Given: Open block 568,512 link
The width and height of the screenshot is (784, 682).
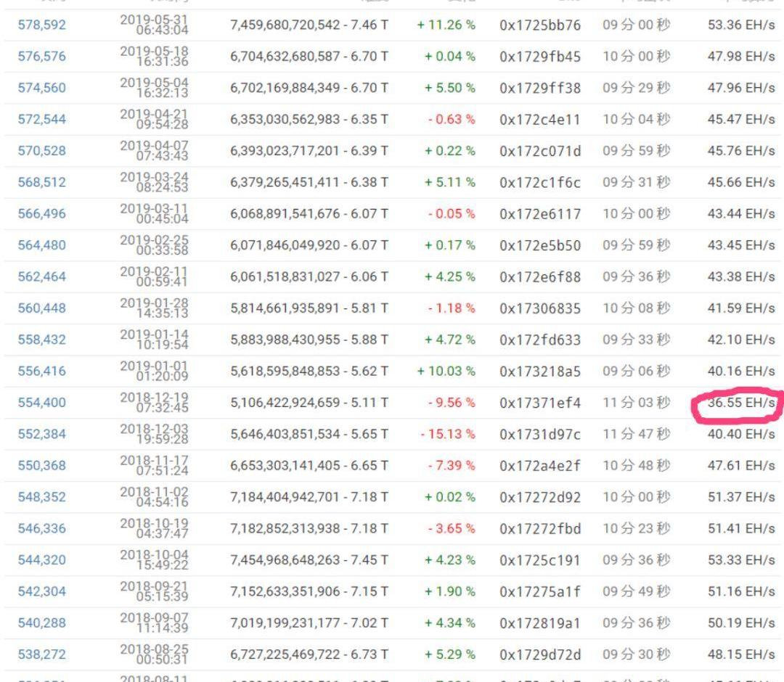Looking at the screenshot, I should coord(41,182).
